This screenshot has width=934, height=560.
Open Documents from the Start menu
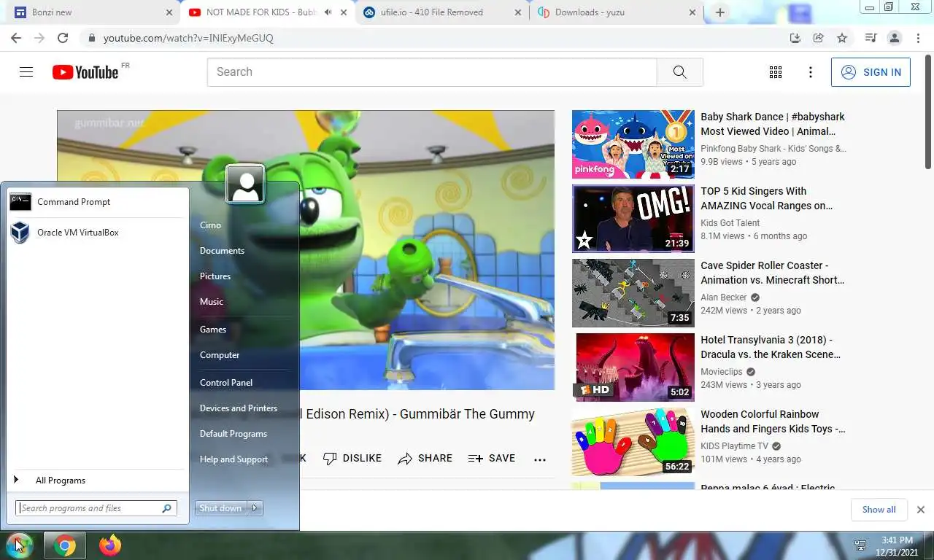click(222, 251)
